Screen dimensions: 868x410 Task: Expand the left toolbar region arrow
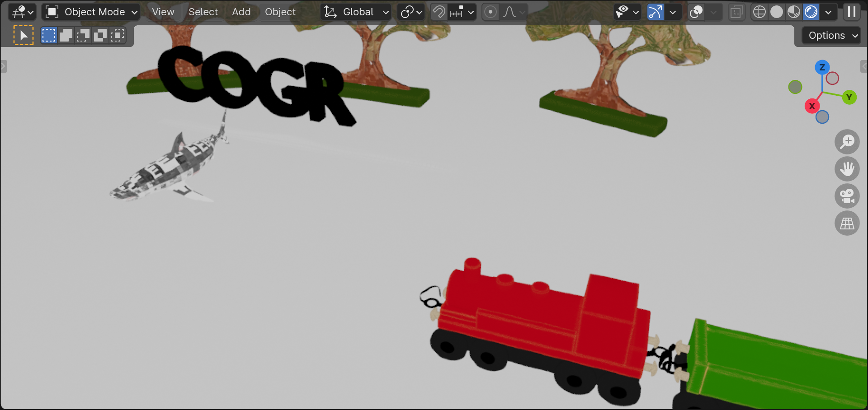(x=3, y=67)
